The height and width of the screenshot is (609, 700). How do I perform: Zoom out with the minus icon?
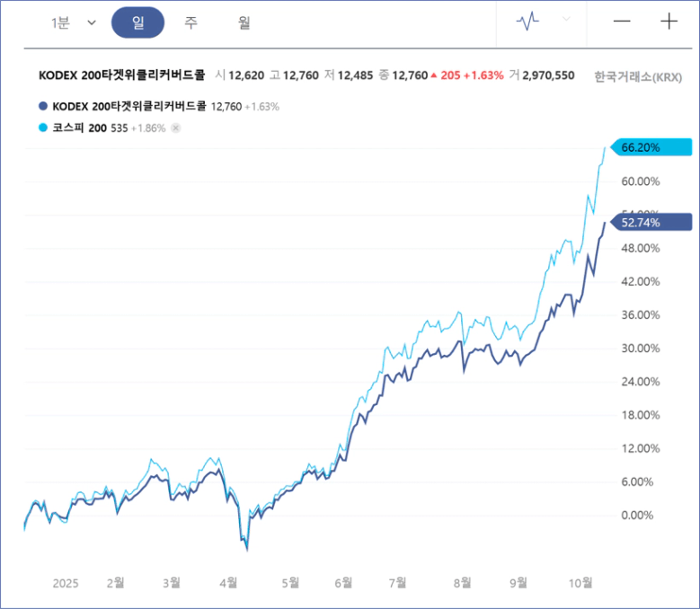(622, 22)
